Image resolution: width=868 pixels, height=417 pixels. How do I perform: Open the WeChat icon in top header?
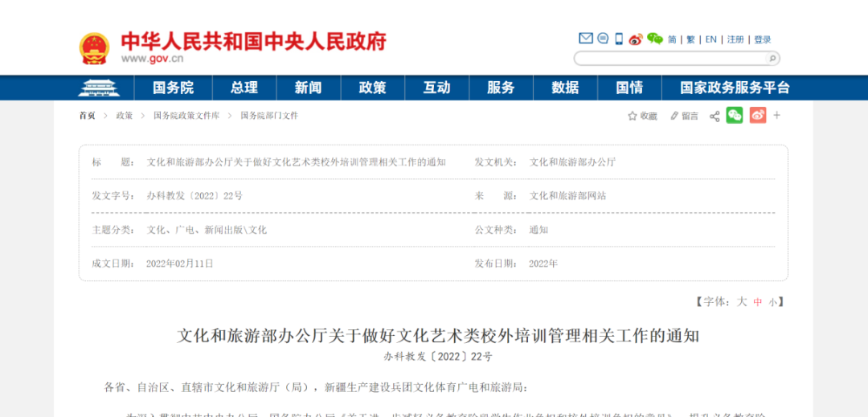point(655,39)
